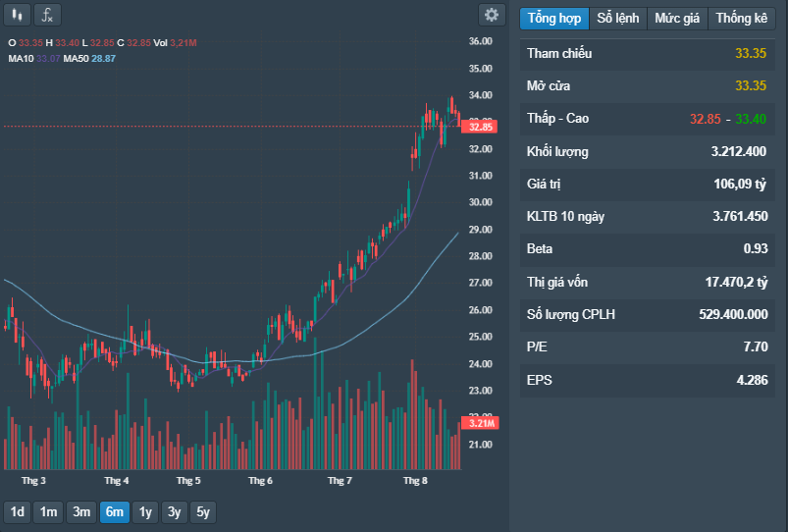Open the Thống kê tab
Image resolution: width=788 pixels, height=532 pixels.
coord(741,18)
